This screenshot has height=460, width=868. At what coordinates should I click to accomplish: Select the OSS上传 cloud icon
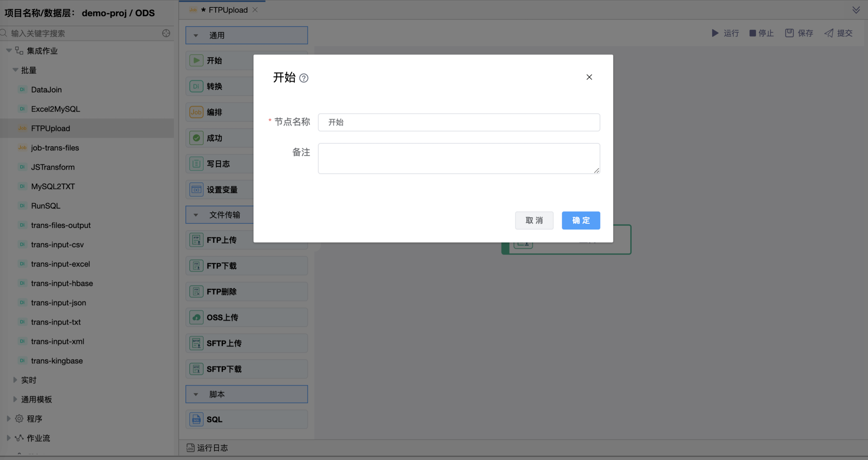[x=196, y=317]
